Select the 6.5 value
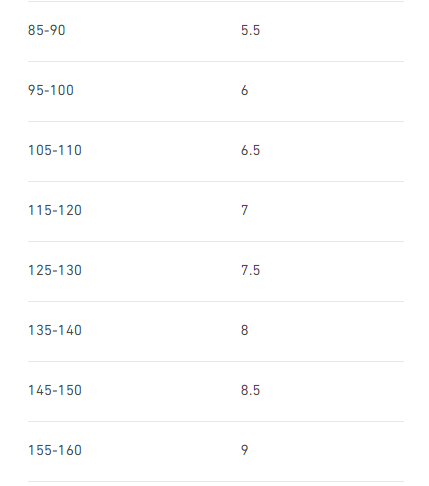The height and width of the screenshot is (486, 429). click(x=250, y=150)
